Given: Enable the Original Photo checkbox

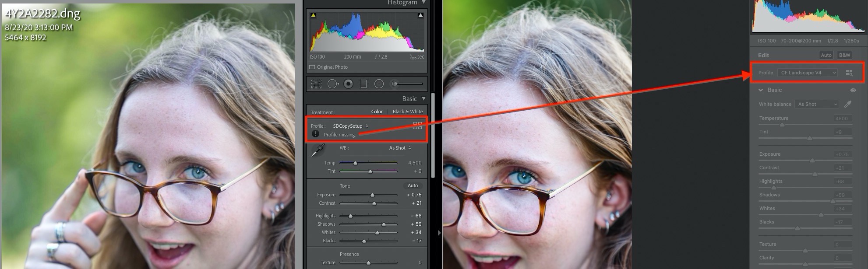Looking at the screenshot, I should (312, 67).
